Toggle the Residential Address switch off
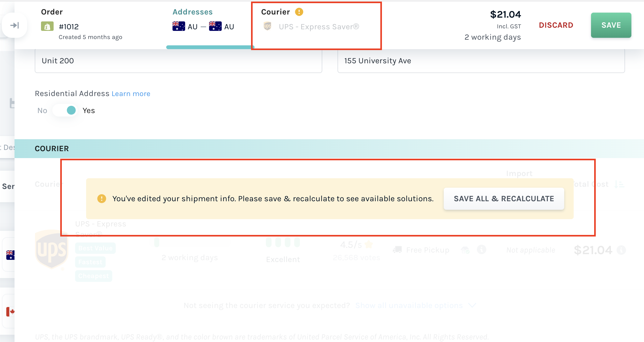Image resolution: width=644 pixels, height=342 pixels. click(x=65, y=110)
